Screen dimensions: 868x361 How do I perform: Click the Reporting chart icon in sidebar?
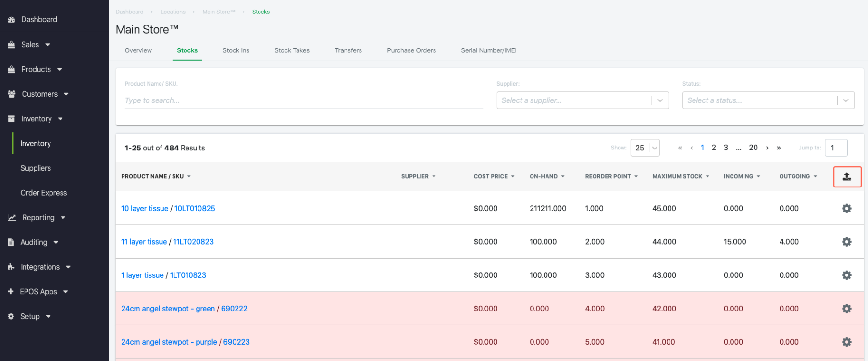click(12, 218)
